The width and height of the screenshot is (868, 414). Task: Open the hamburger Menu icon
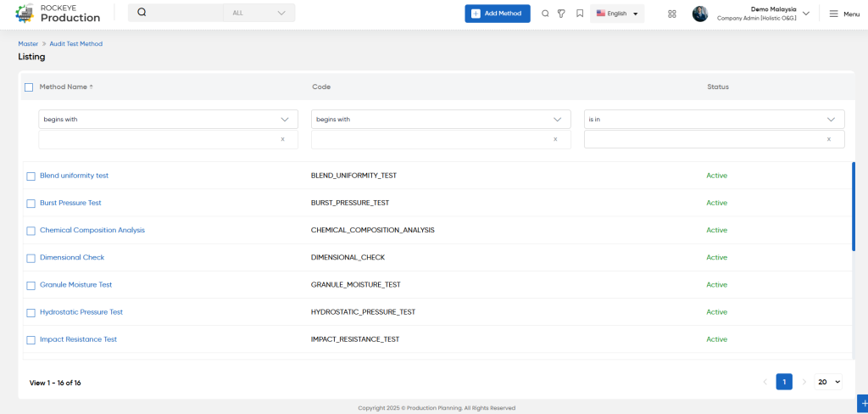[834, 14]
